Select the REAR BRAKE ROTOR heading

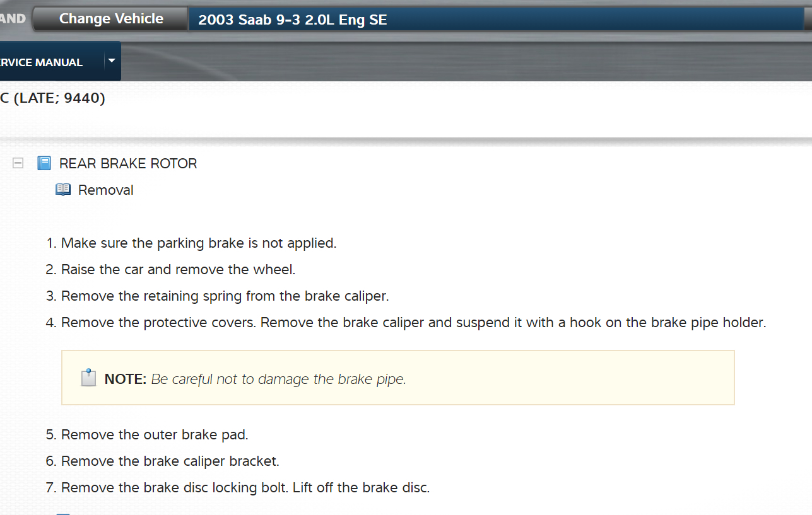[x=128, y=164]
